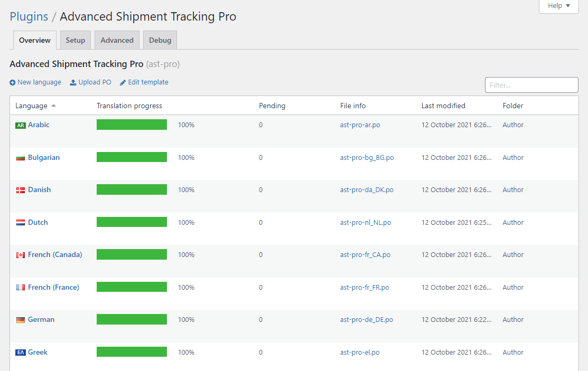588x371 pixels.
Task: Click the Dutch flag icon
Action: [x=21, y=223]
